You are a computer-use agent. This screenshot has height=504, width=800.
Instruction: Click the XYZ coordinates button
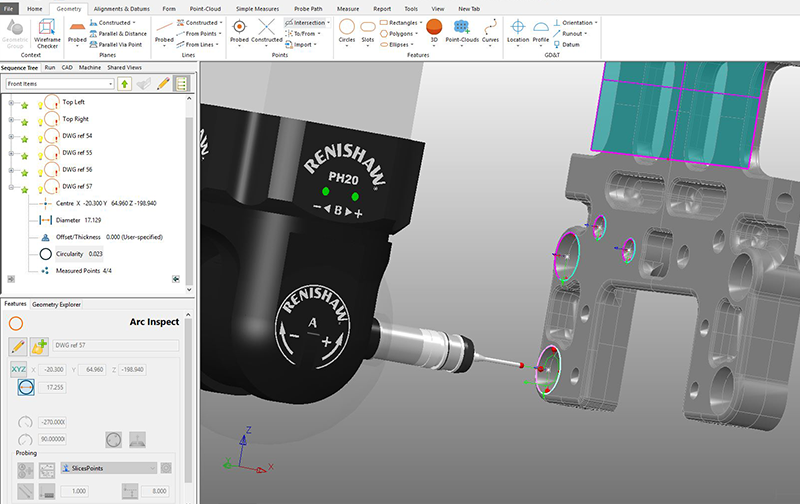coord(19,369)
